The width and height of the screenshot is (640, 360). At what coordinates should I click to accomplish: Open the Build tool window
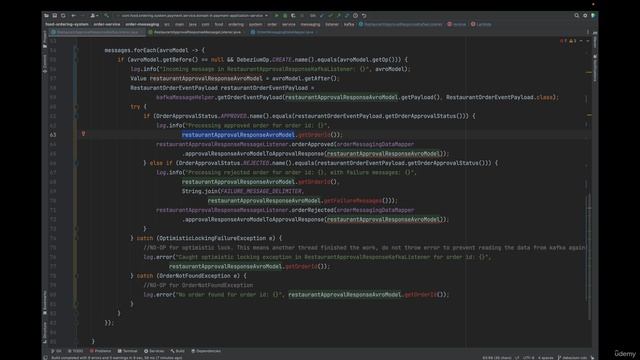178,351
